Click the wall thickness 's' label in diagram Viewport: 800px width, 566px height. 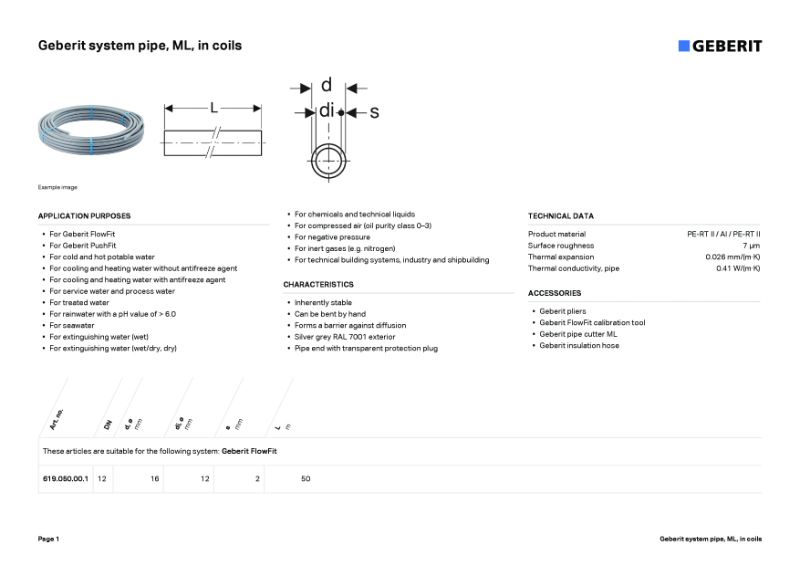[x=375, y=113]
